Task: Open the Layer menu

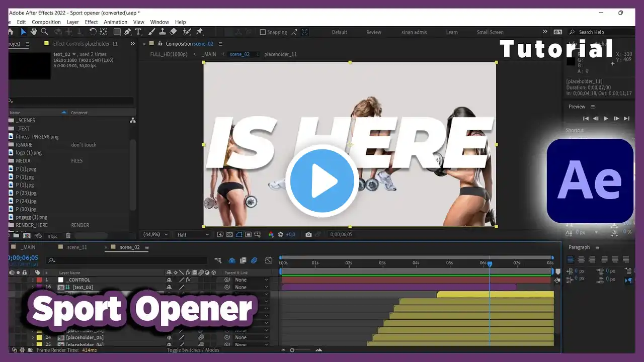Action: click(x=73, y=22)
